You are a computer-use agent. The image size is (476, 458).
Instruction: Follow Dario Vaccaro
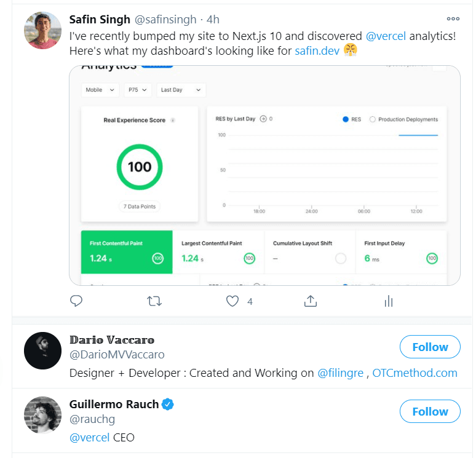(x=430, y=347)
